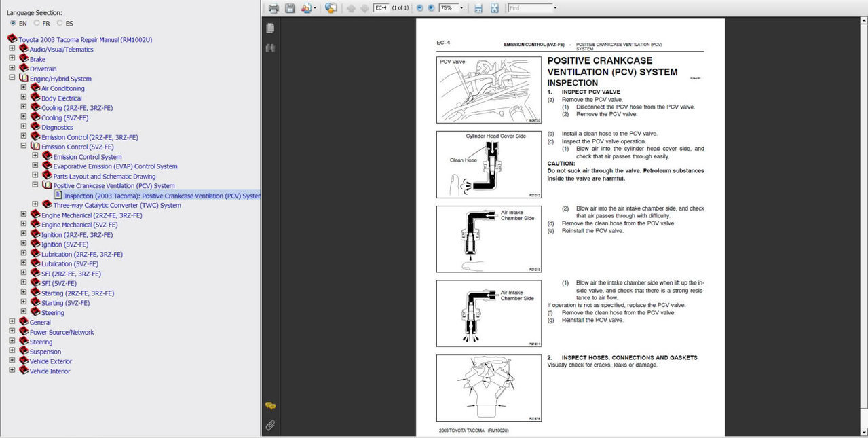This screenshot has width=868, height=438.
Task: Select the EN language radio button
Action: click(14, 23)
